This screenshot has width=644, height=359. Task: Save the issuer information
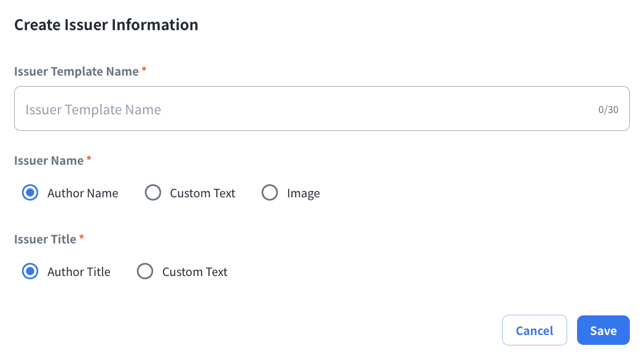(603, 331)
